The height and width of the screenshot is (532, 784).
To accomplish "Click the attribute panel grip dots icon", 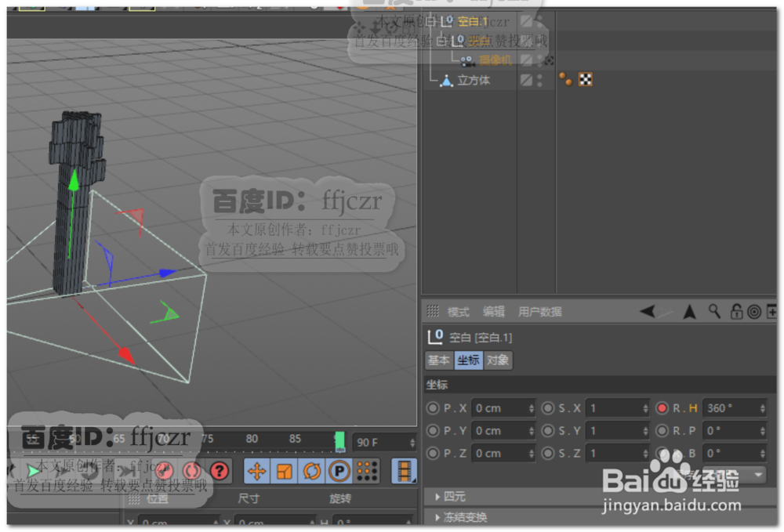I will click(433, 311).
